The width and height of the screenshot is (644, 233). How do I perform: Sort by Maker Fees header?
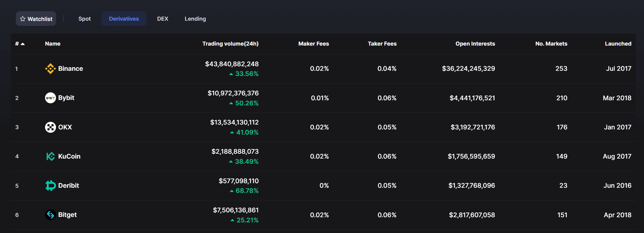pos(313,44)
